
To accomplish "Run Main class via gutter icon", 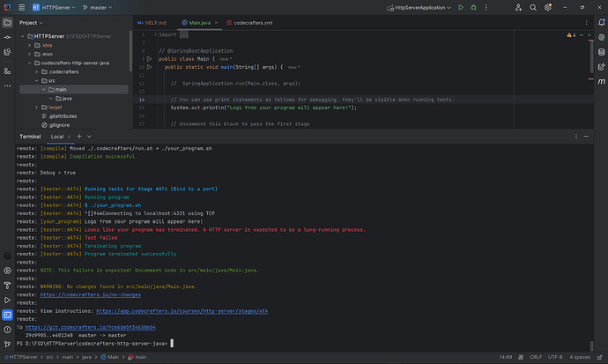I will (x=149, y=59).
